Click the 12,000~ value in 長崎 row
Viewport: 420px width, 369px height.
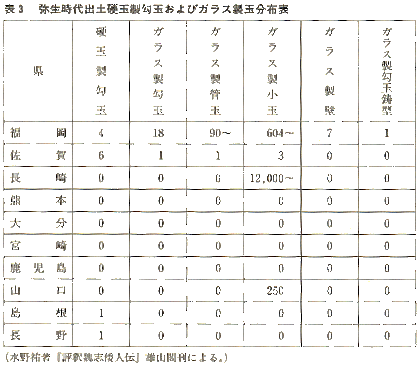click(x=272, y=178)
